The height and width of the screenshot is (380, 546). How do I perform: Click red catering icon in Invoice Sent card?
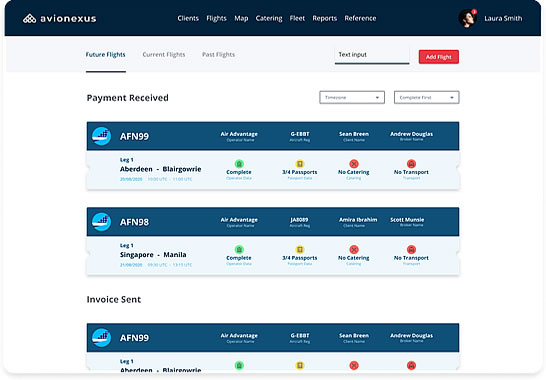[x=354, y=365]
